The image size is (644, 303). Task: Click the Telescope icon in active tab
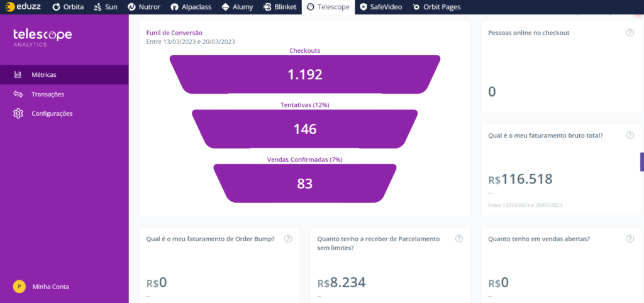pos(311,7)
